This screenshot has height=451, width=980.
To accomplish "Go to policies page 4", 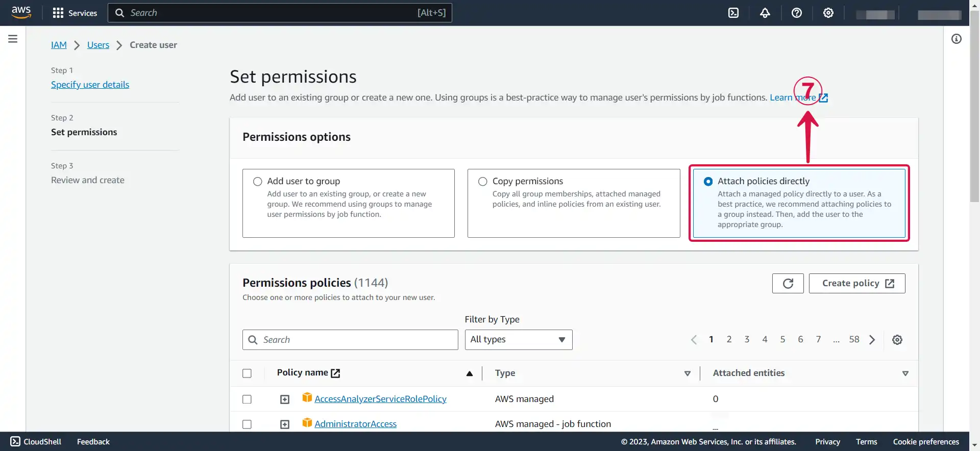I will tap(765, 339).
